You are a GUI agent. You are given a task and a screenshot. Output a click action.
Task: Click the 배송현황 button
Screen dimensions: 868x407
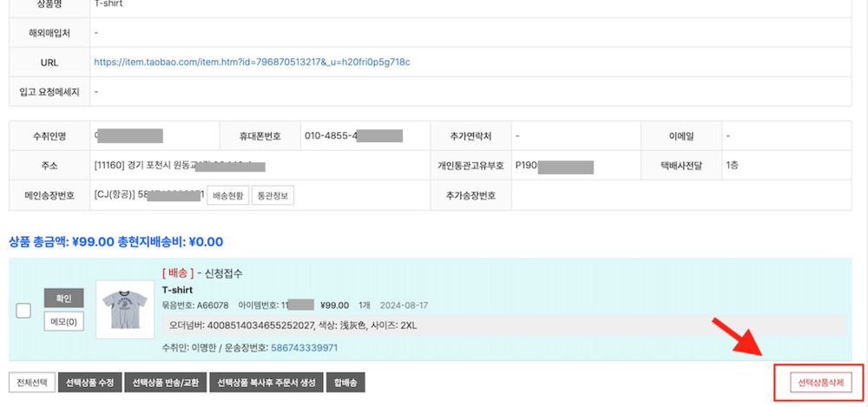pos(228,195)
